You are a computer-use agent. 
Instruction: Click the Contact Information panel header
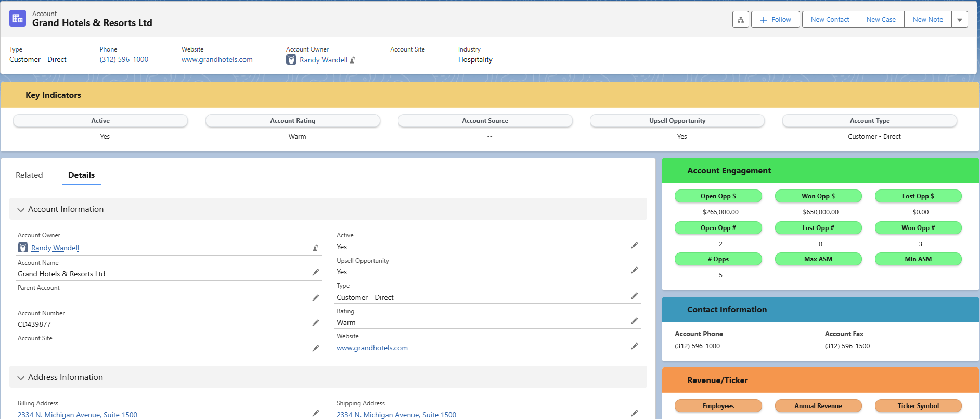820,310
